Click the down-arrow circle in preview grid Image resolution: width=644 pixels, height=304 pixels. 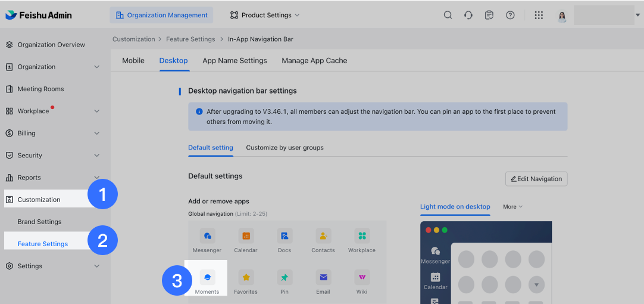point(536,284)
